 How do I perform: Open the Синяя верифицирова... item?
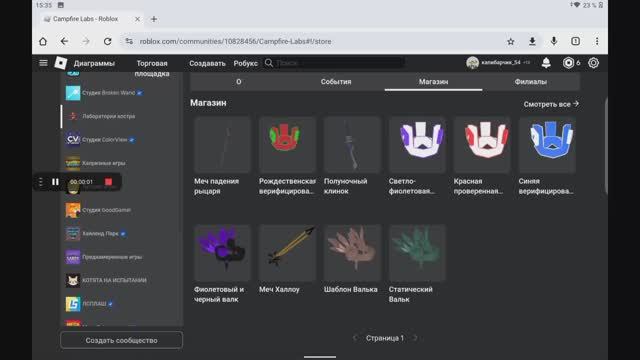point(547,156)
